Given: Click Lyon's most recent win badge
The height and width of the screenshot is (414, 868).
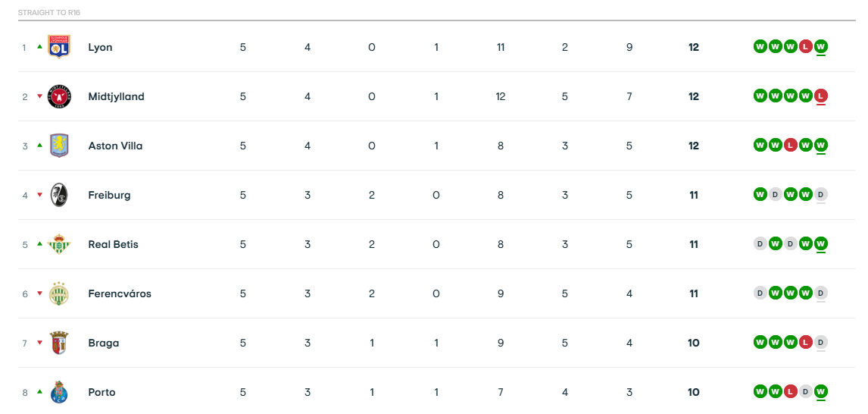Looking at the screenshot, I should tap(821, 47).
